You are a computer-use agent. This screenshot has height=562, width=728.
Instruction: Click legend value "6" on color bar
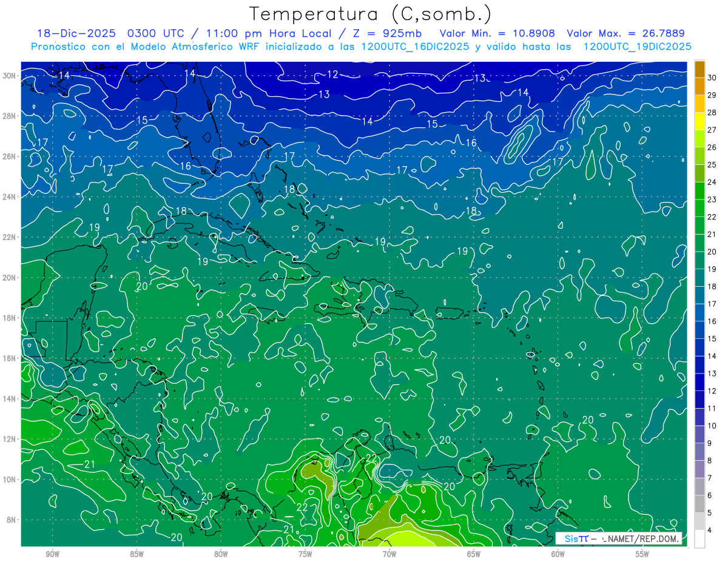710,496
